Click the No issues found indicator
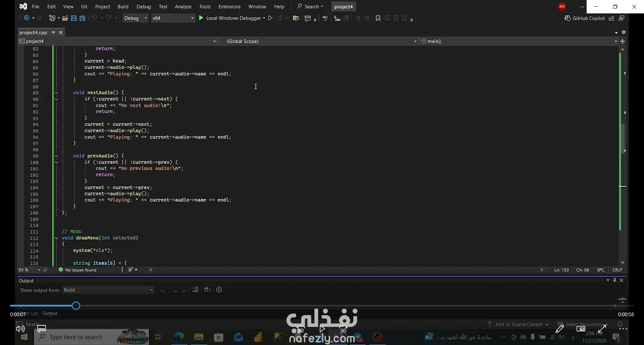 pyautogui.click(x=77, y=270)
